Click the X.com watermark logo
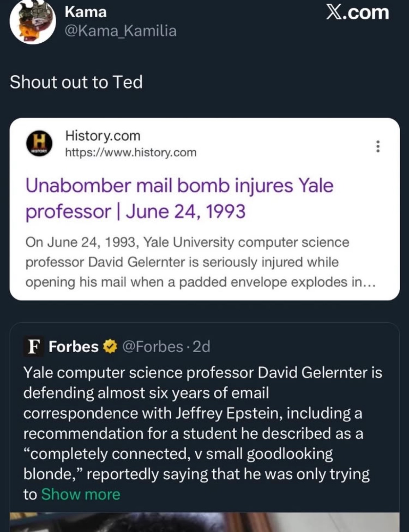409x532 pixels. 358,12
